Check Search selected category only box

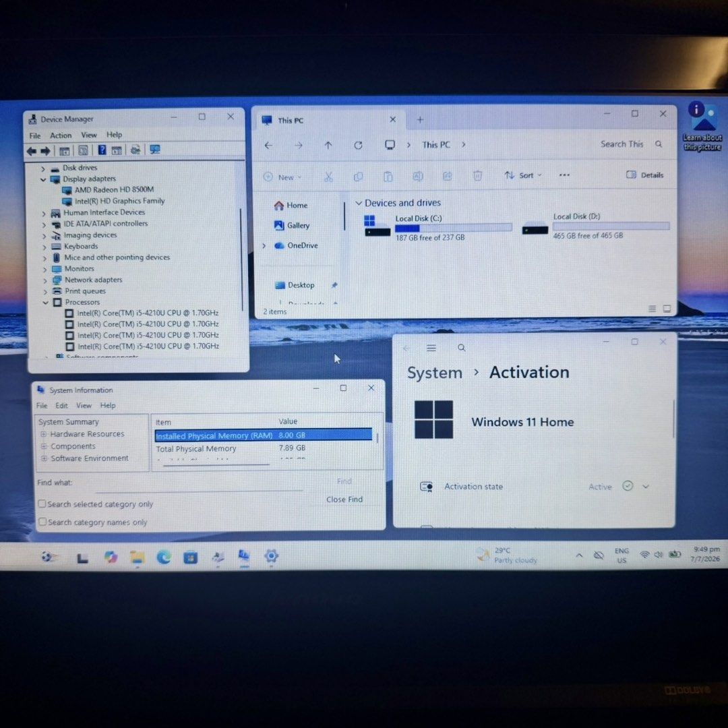tap(42, 504)
